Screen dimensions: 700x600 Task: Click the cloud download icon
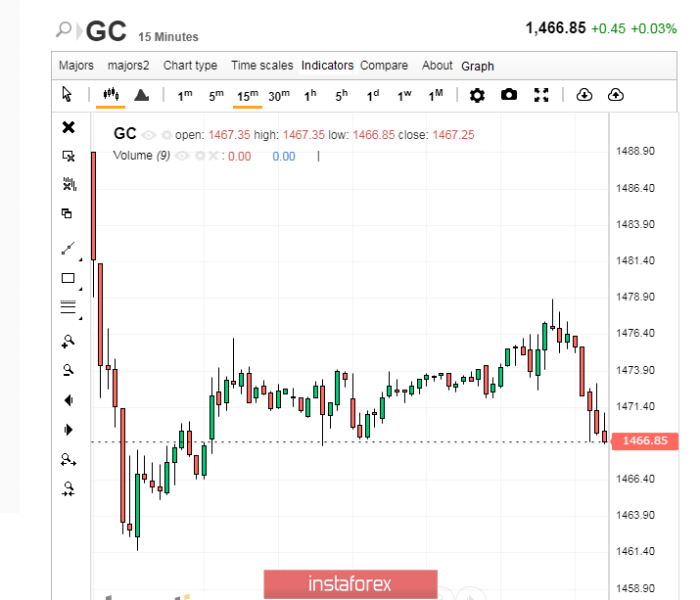click(x=583, y=95)
